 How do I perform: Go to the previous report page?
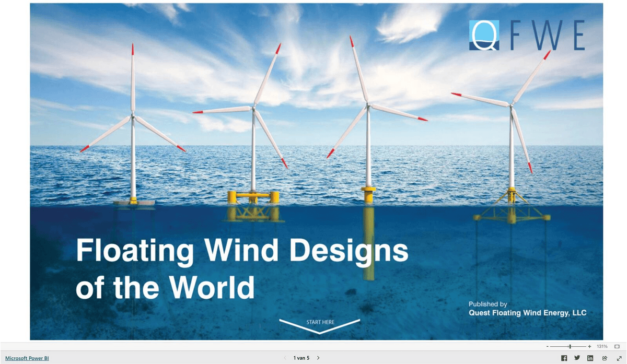(x=285, y=358)
